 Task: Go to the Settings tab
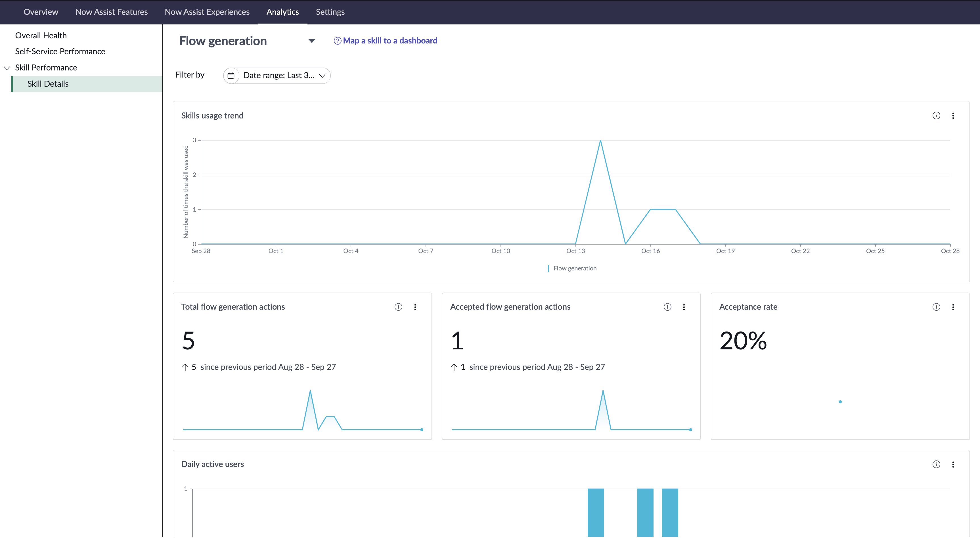[x=330, y=12]
